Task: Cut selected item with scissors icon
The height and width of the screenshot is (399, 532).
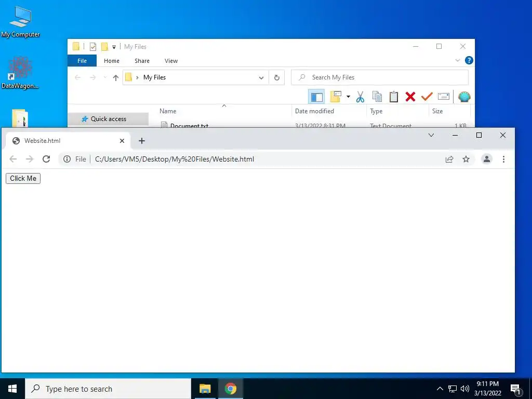Action: point(361,97)
